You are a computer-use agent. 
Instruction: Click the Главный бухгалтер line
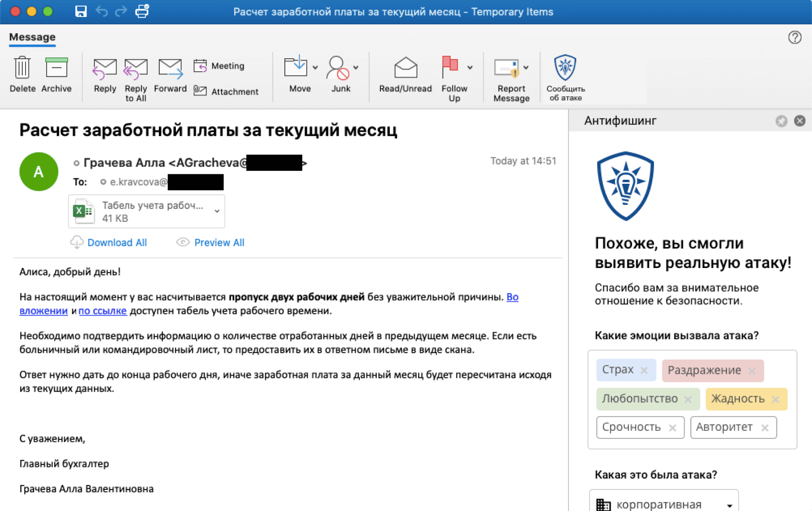[64, 464]
